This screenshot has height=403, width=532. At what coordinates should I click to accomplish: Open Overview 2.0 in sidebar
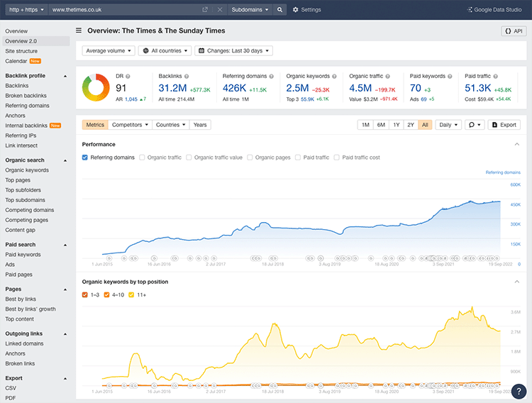(x=36, y=41)
